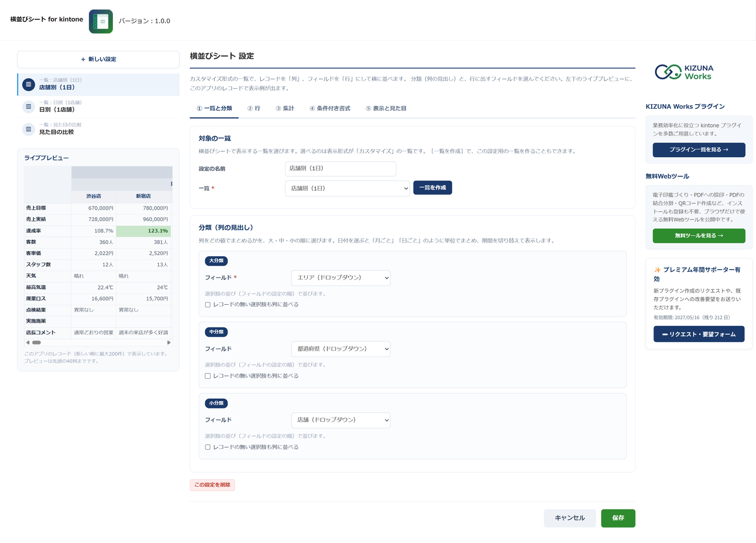The width and height of the screenshot is (756, 543).
Task: Click the live preview horizontal scrollbar thumb
Action: (x=36, y=343)
